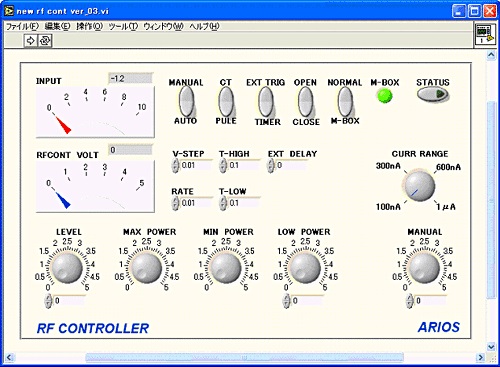This screenshot has width=500, height=367.
Task: Click the 1 µA label on CURR RANGE
Action: point(446,207)
